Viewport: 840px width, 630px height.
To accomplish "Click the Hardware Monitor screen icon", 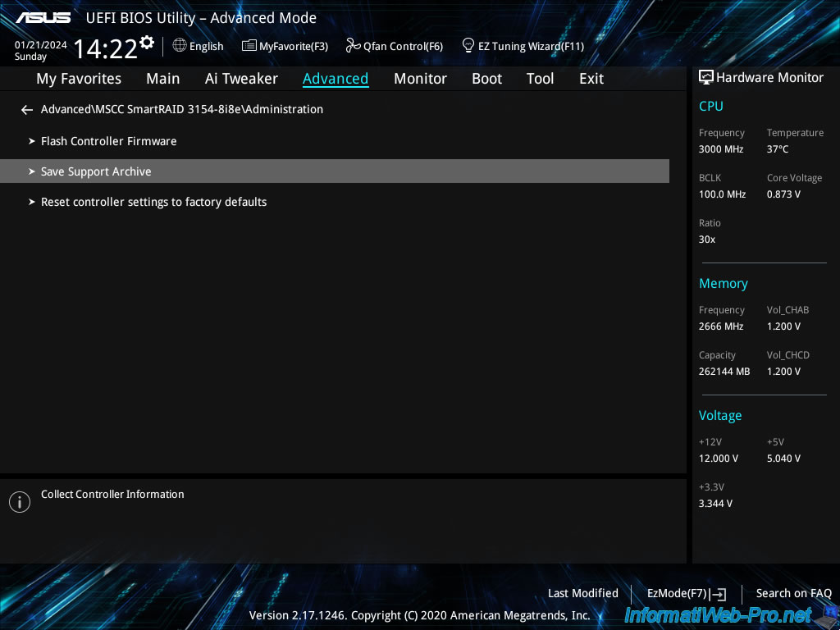I will 705,78.
